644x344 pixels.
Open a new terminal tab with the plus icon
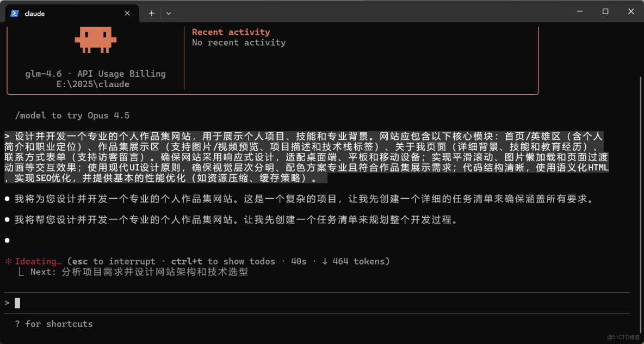(151, 13)
